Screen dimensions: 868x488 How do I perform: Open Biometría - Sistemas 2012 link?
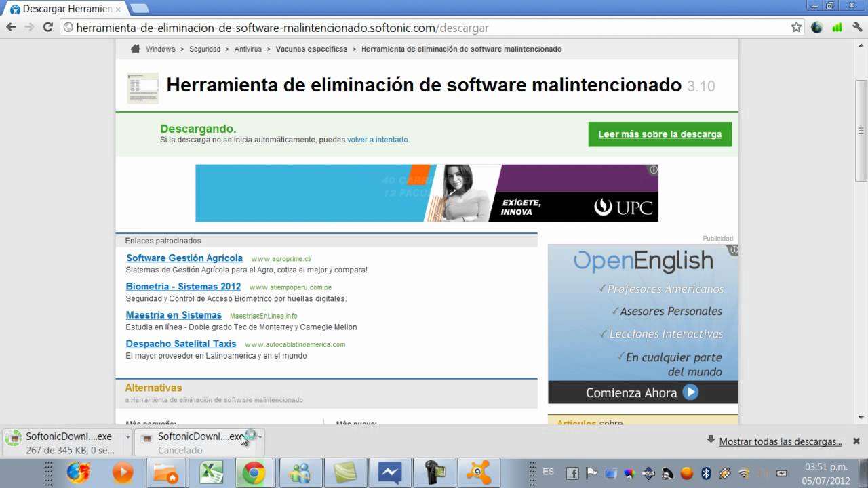click(183, 287)
